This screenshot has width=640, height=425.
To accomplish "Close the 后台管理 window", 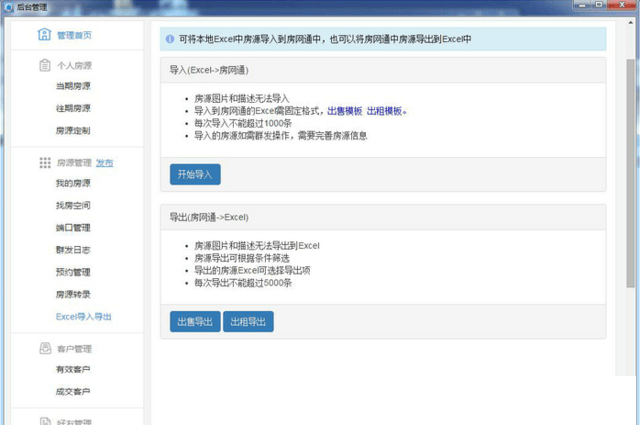I will (x=622, y=5).
